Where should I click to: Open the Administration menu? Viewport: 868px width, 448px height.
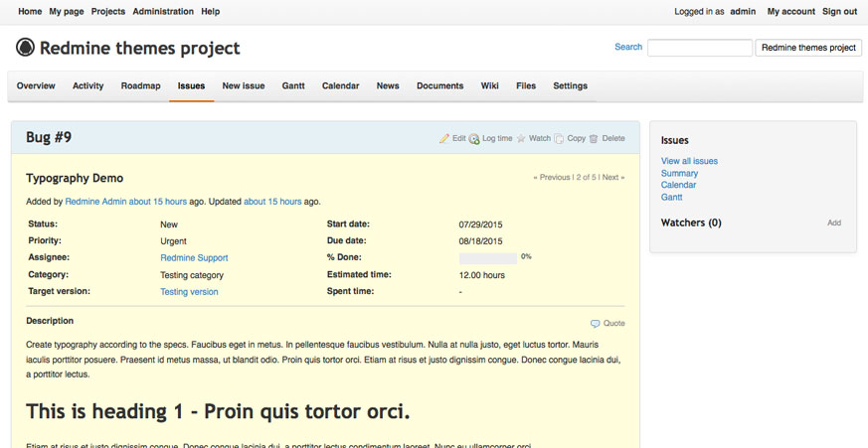pos(163,11)
